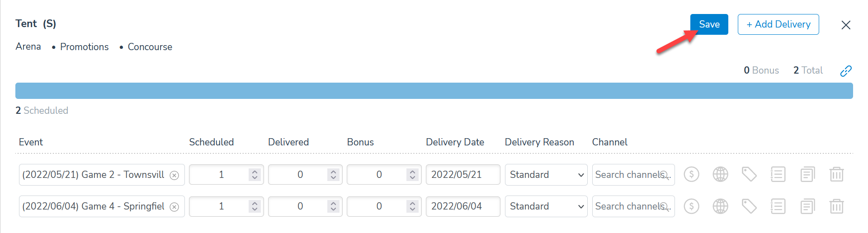Click the blue chain link icon
The width and height of the screenshot is (868, 233).
[846, 71]
